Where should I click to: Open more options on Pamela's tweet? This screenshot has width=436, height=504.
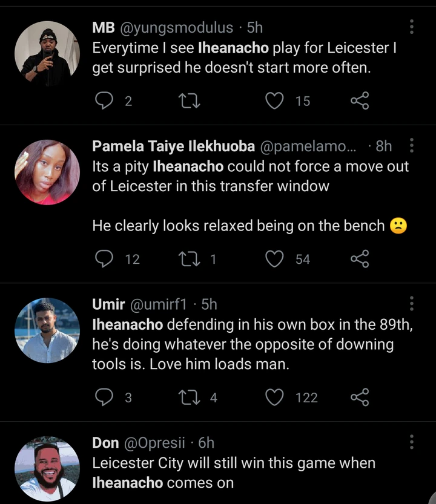[x=412, y=146]
